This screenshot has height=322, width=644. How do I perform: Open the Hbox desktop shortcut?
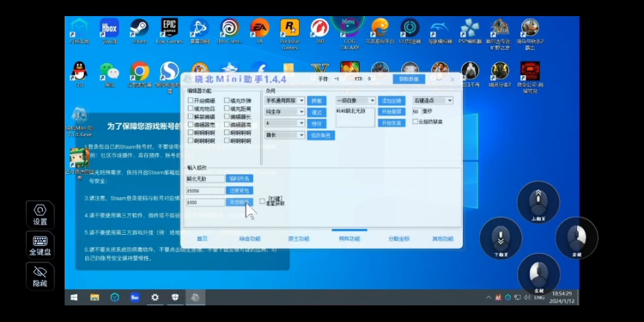tap(109, 31)
